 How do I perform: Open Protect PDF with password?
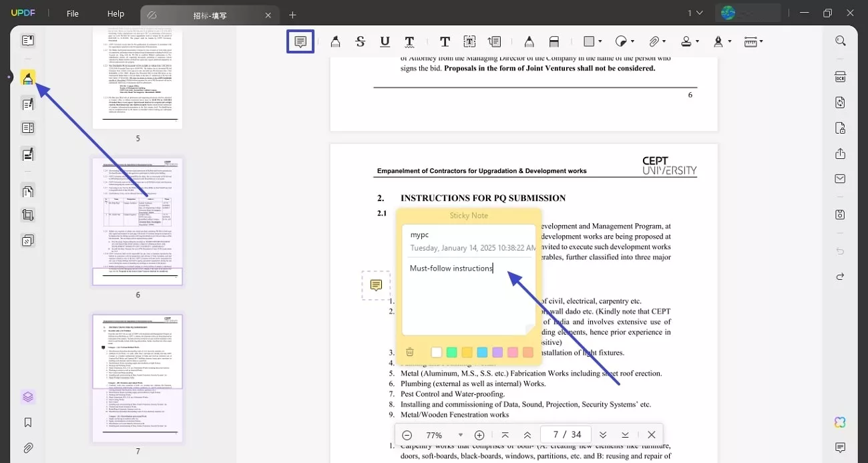pos(840,128)
